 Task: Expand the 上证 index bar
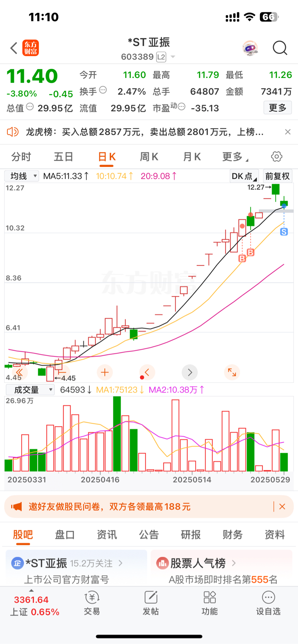tap(34, 604)
